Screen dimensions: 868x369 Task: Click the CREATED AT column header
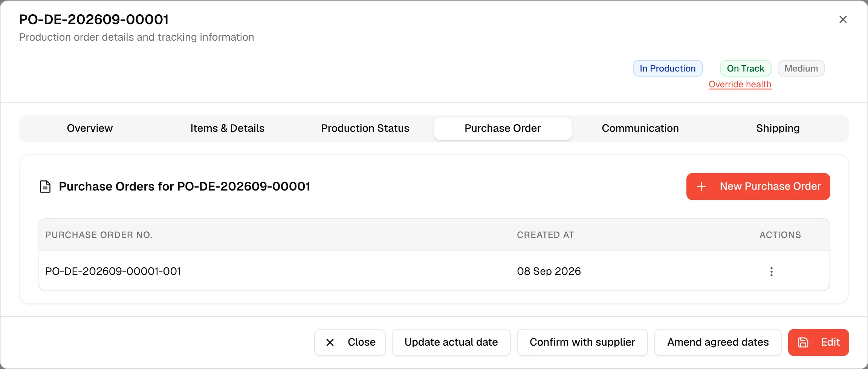point(546,235)
